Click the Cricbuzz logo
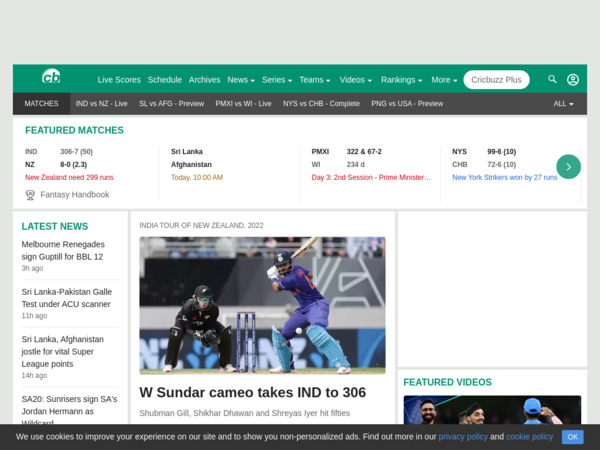600x450 pixels. point(51,76)
